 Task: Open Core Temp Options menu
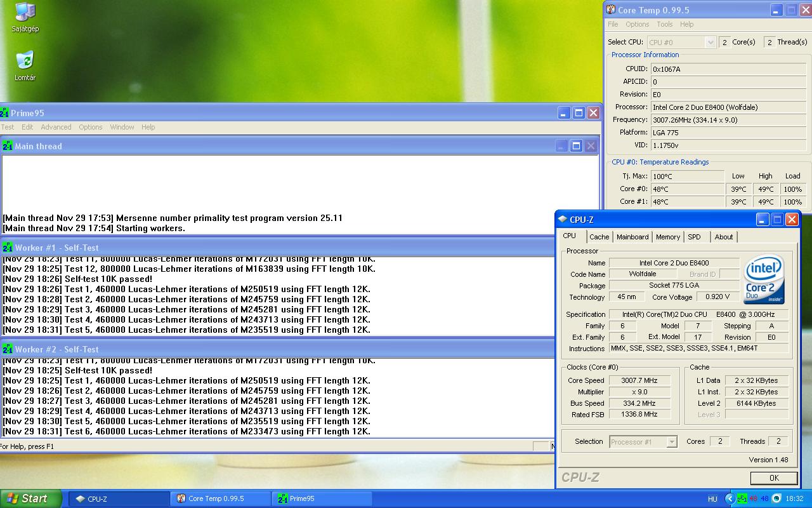click(x=637, y=24)
